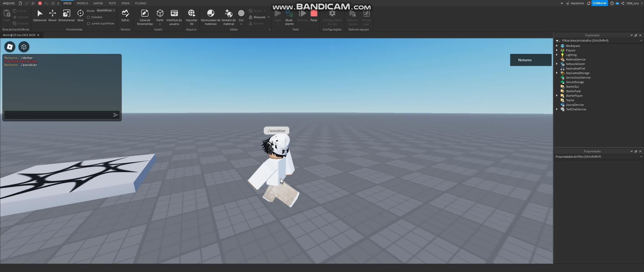Click the Cor color swatch
Screen dimensions: 644x272
coord(241,13)
